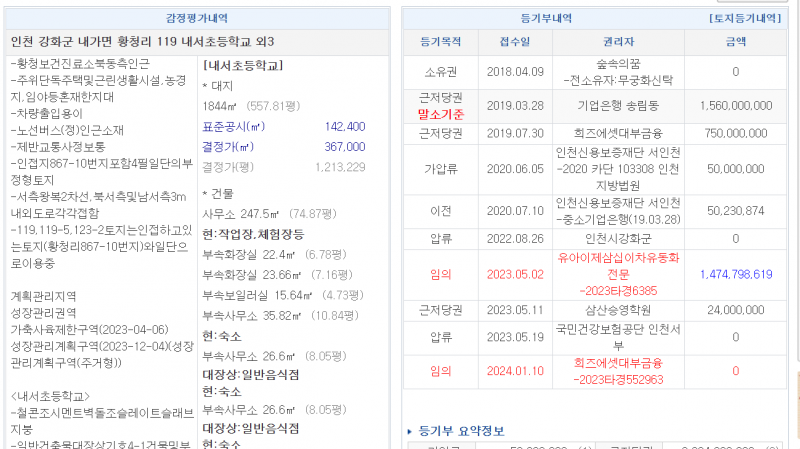Click the 권리자 column header
Viewport: 800px width, 449px height.
click(x=618, y=42)
